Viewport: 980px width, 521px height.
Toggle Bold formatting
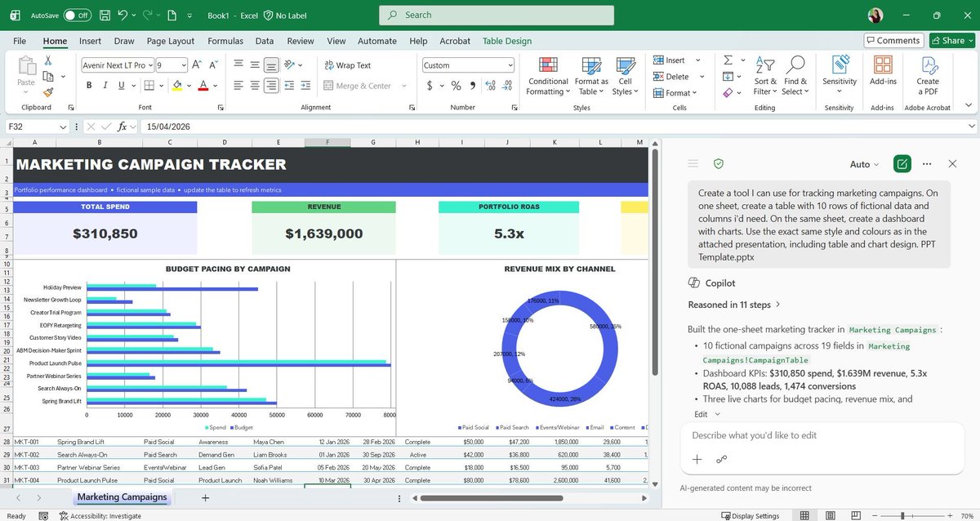(x=88, y=86)
